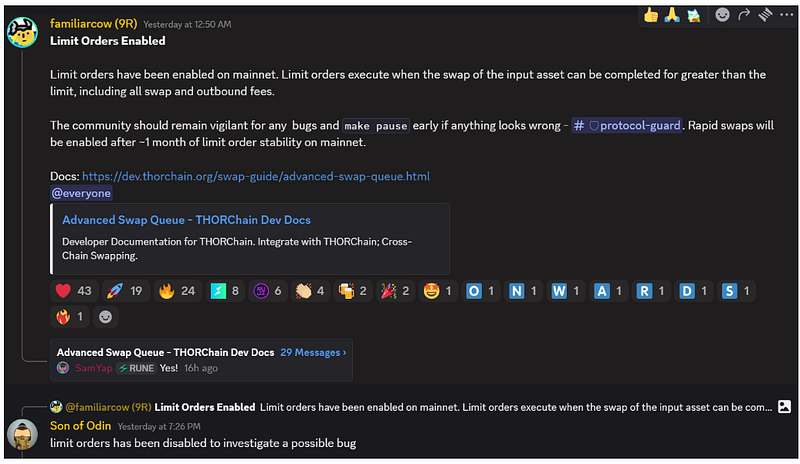This screenshot has width=800, height=464.
Task: Open familiarcow (9R) username profile
Action: coord(93,23)
